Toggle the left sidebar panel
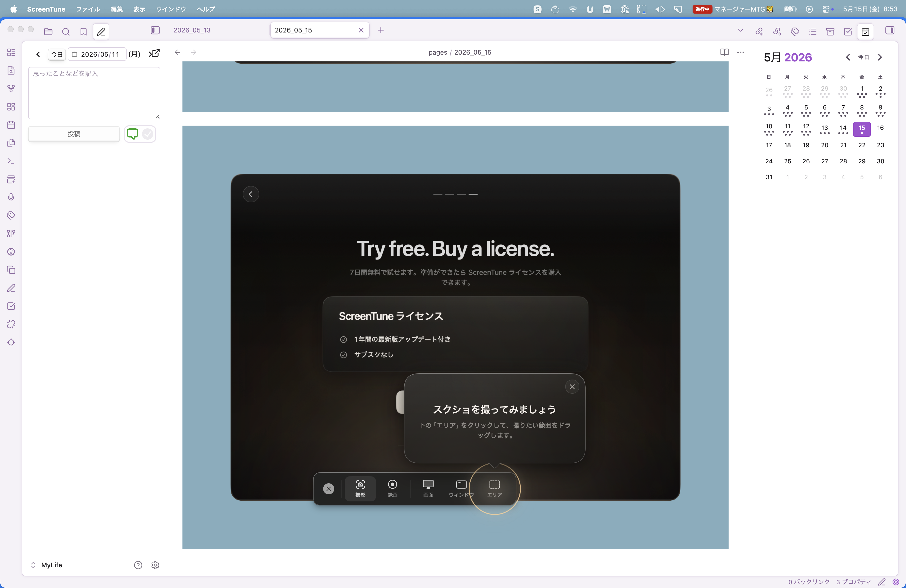Screen dimensions: 906x588 pos(155,30)
